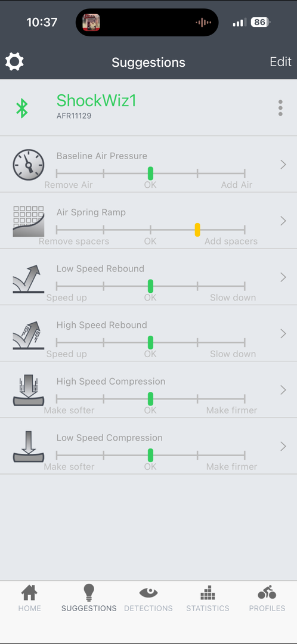Viewport: 297px width, 644px height.
Task: Expand Baseline Air Pressure details chevron
Action: click(x=283, y=165)
